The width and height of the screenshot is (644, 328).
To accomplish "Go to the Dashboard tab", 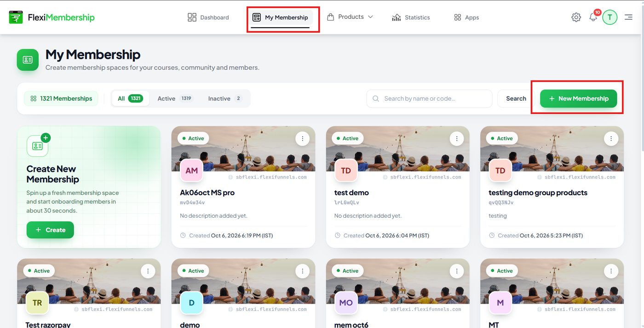I will coord(208,17).
